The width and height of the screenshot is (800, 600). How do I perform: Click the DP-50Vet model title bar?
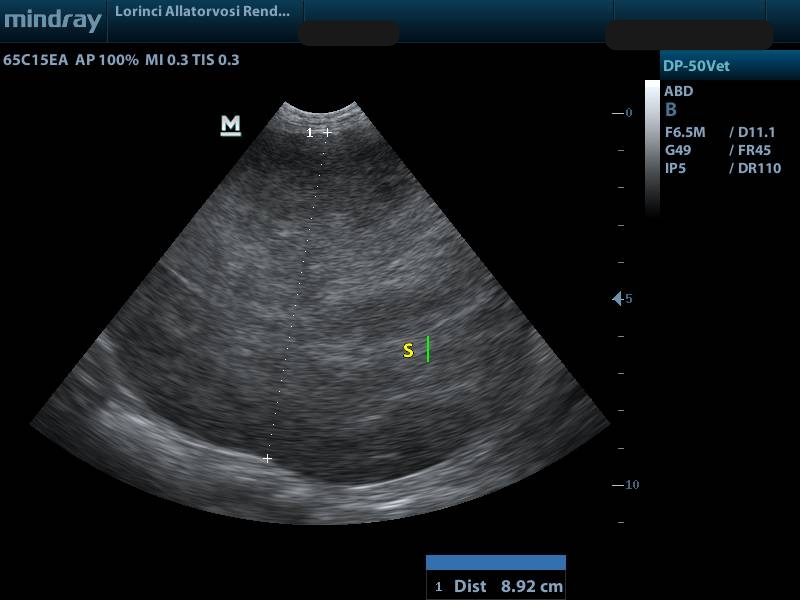pyautogui.click(x=728, y=66)
